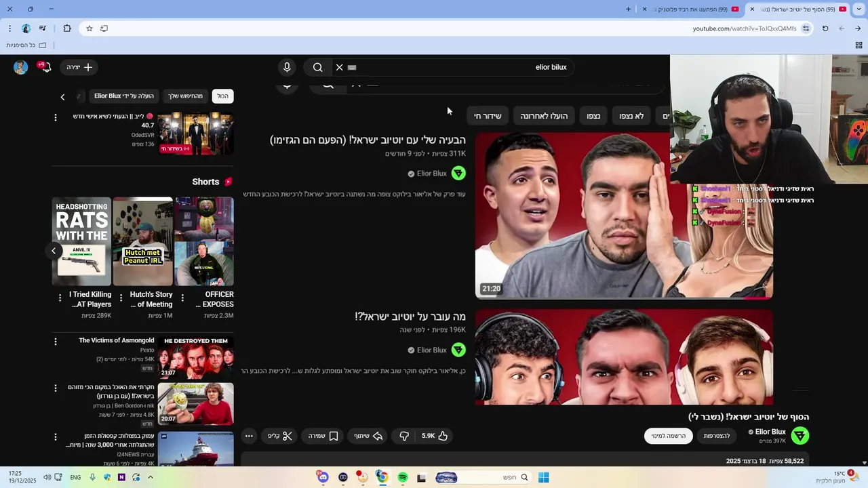
Task: Open options for Ben Gordon restaurant video
Action: pos(56,388)
